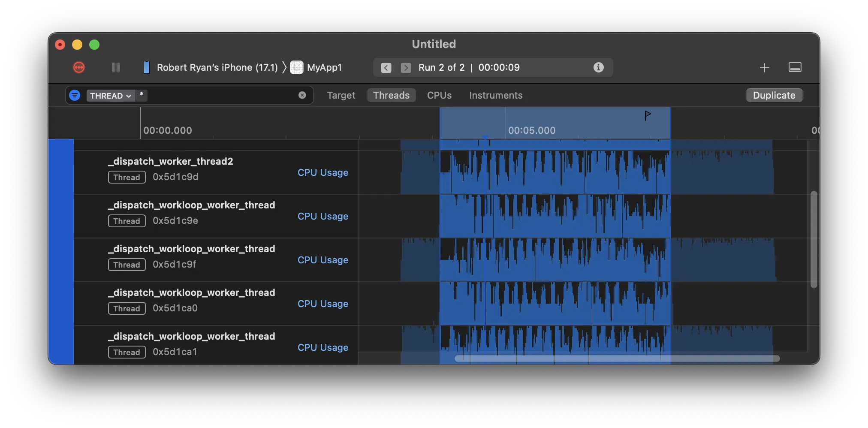Image resolution: width=868 pixels, height=428 pixels.
Task: Click the MyApp1 app icon
Action: click(x=297, y=67)
